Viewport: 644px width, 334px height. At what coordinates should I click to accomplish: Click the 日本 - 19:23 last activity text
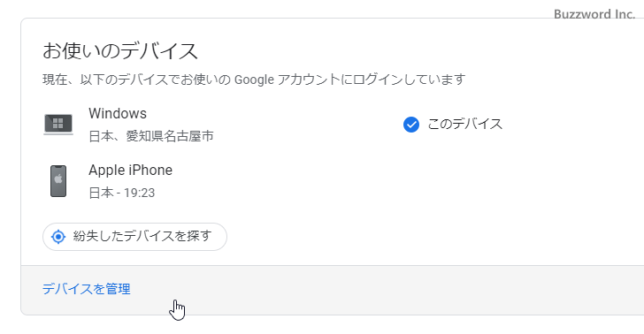122,193
